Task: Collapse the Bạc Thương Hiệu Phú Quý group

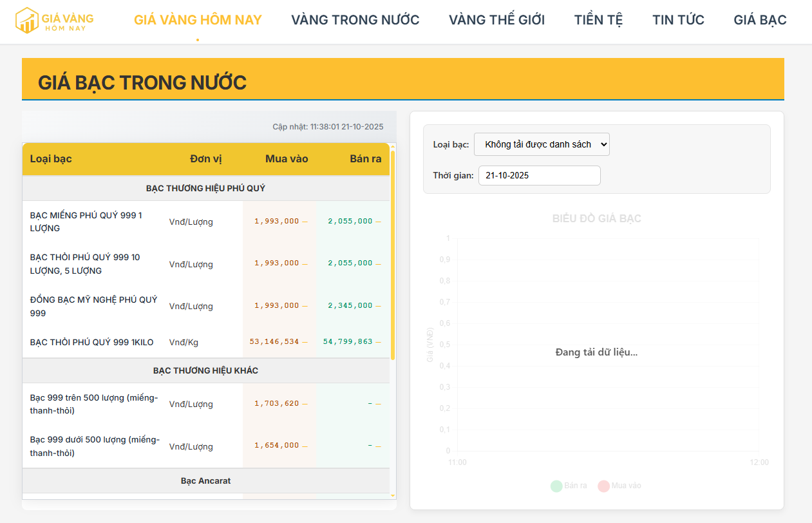Action: point(205,188)
